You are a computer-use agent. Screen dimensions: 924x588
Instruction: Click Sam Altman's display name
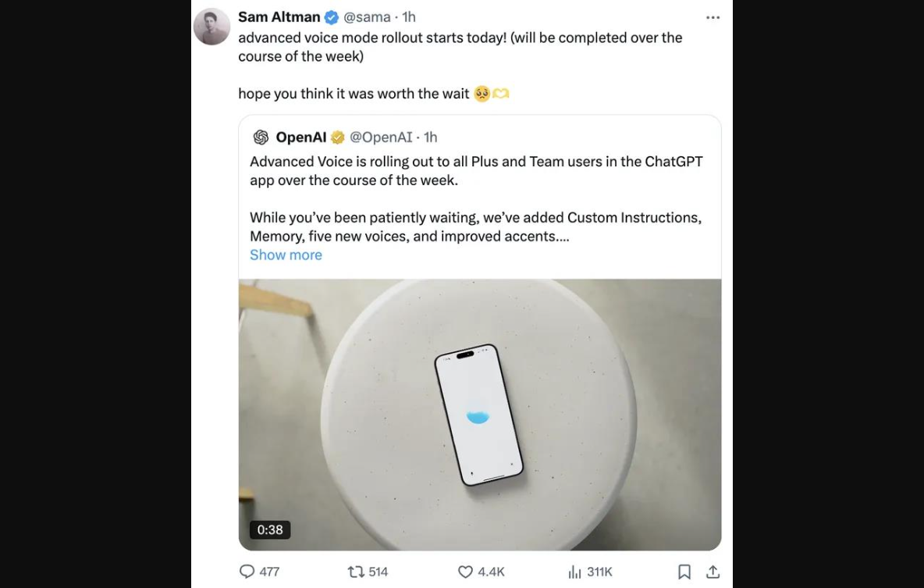279,17
